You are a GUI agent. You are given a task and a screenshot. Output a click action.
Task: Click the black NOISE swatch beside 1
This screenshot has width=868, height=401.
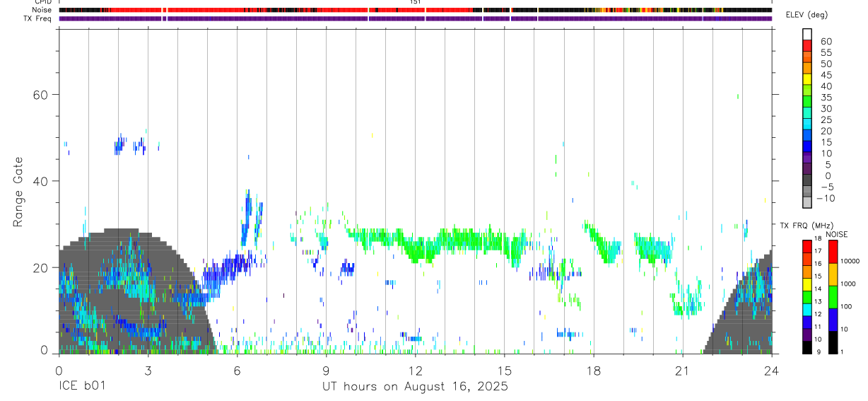coord(833,342)
